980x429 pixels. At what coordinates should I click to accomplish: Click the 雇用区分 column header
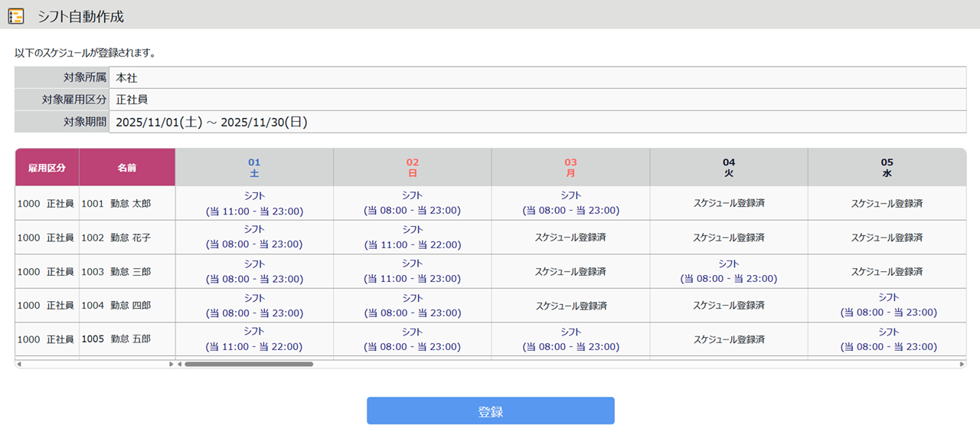47,168
